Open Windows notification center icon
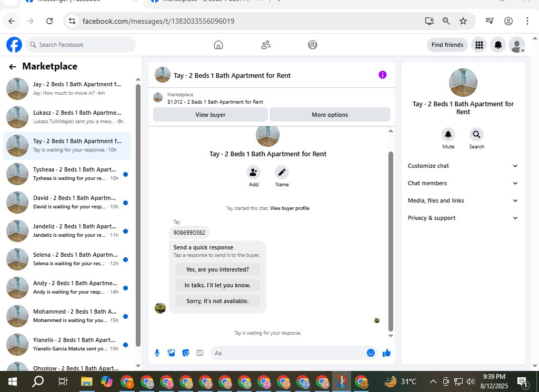539x392 pixels. tap(522, 381)
